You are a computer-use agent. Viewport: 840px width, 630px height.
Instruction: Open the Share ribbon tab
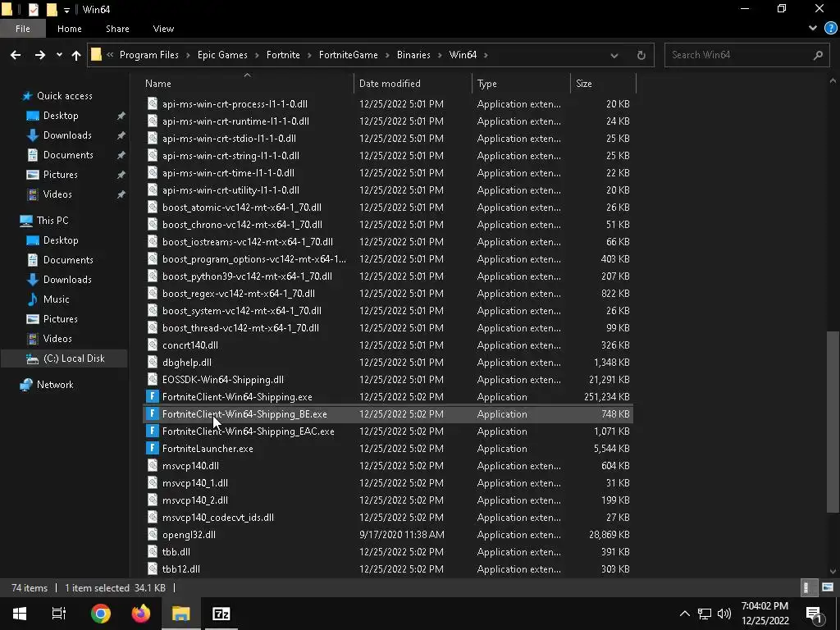point(117,29)
